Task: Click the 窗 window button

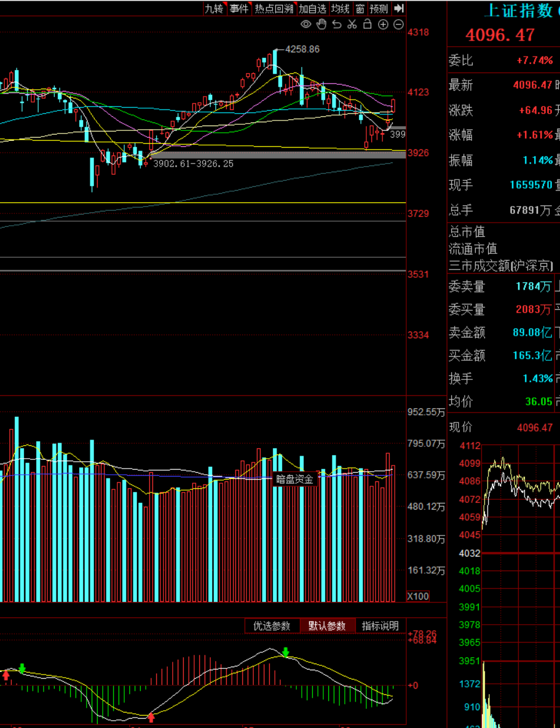Action: 360,9
